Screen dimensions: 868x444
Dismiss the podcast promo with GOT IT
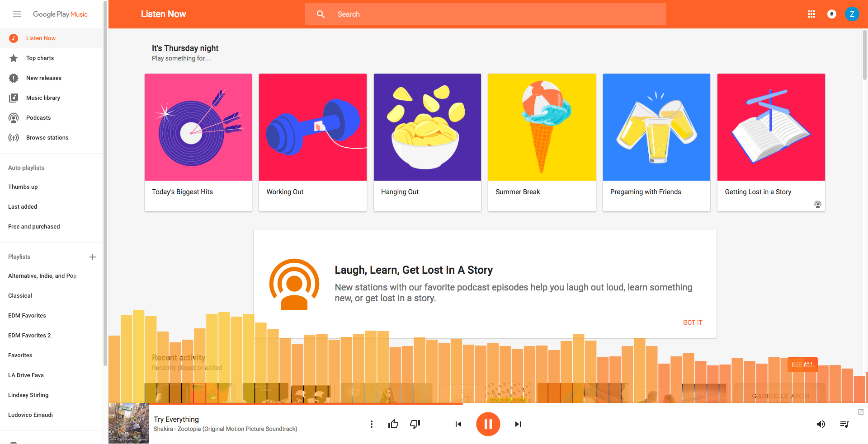tap(693, 322)
